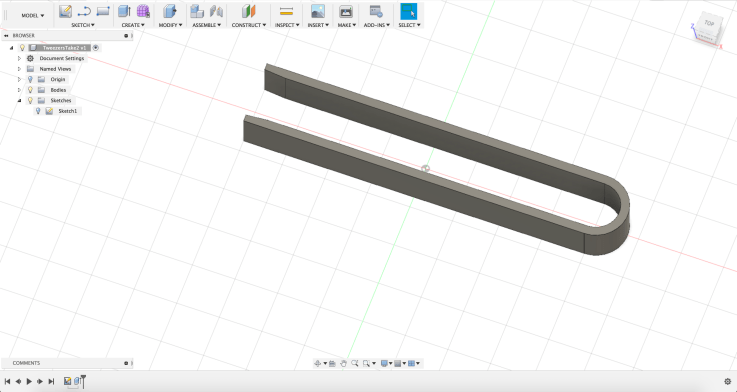Viewport: 737px width, 392px height.
Task: Activate the Pan hand tool
Action: 344,363
